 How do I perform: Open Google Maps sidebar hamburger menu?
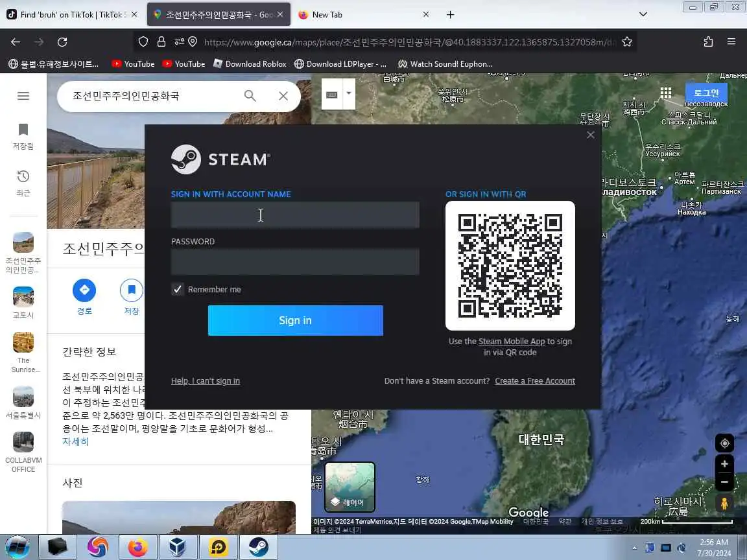23,96
